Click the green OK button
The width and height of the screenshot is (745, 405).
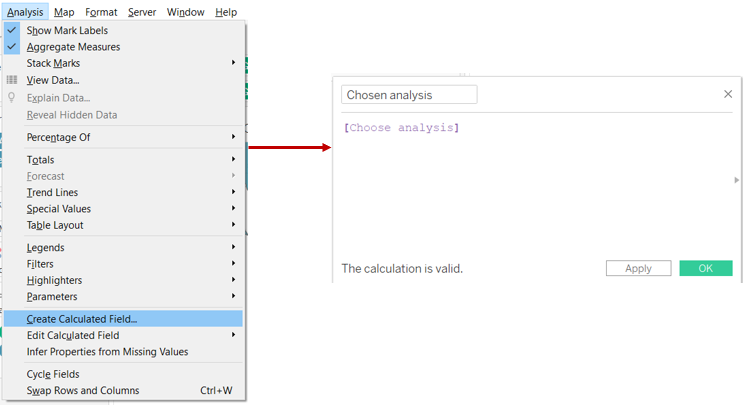pos(705,268)
